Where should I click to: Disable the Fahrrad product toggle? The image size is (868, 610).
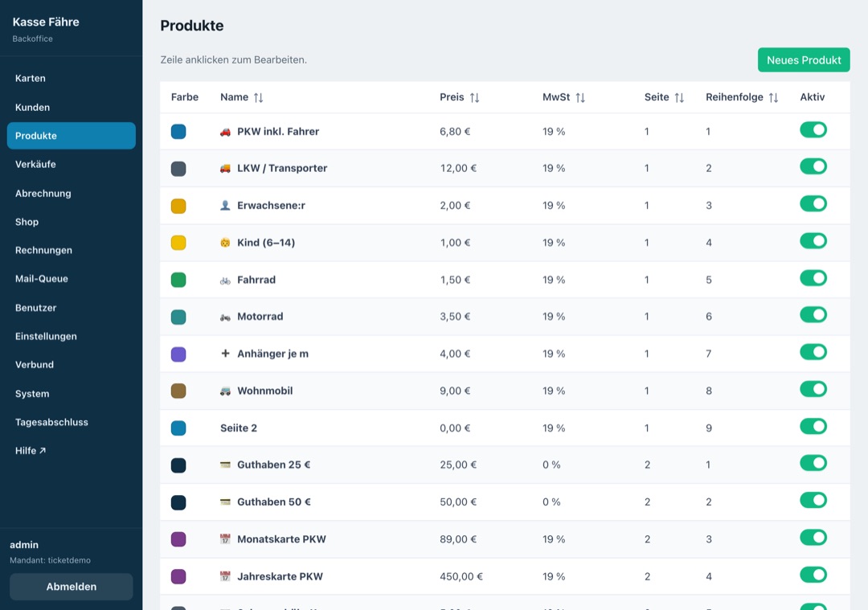tap(813, 278)
